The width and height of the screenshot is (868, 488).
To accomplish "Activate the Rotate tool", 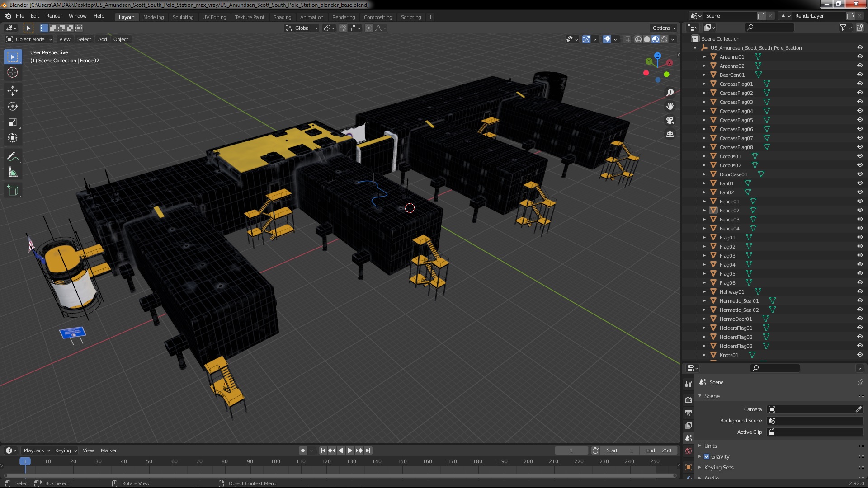I will click(13, 107).
